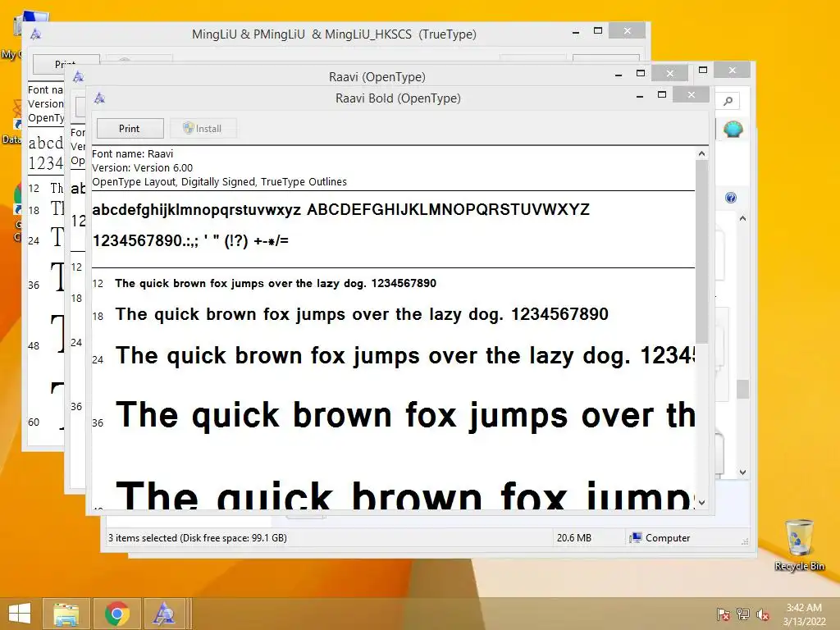Viewport: 840px width, 630px height.
Task: Click the 18-point quick brown fox sample
Action: [x=362, y=314]
